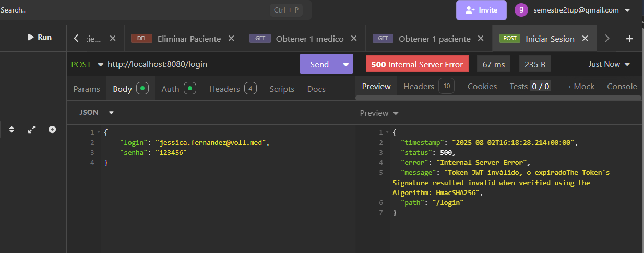Collapse the response JSON object fold arrow
The height and width of the screenshot is (253, 644).
click(x=387, y=132)
